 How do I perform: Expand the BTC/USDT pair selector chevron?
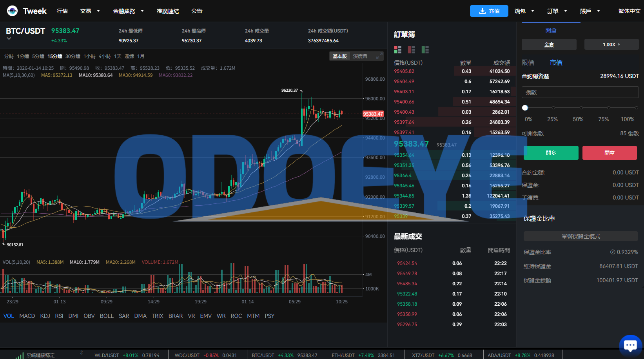9,39
